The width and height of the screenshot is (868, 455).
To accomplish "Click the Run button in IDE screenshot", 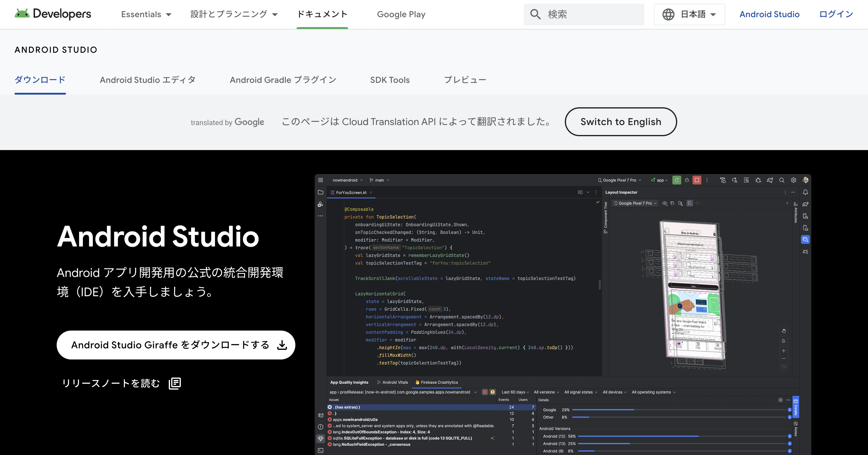I will (x=676, y=180).
